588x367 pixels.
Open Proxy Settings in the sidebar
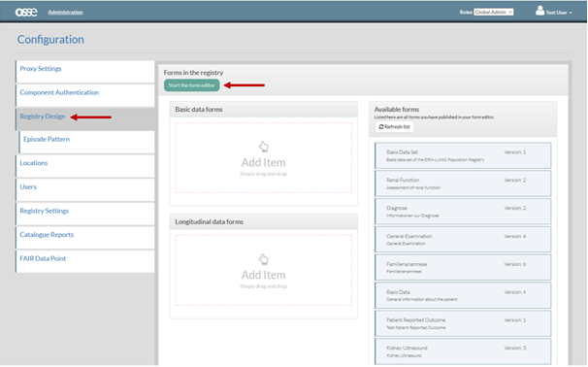point(84,72)
